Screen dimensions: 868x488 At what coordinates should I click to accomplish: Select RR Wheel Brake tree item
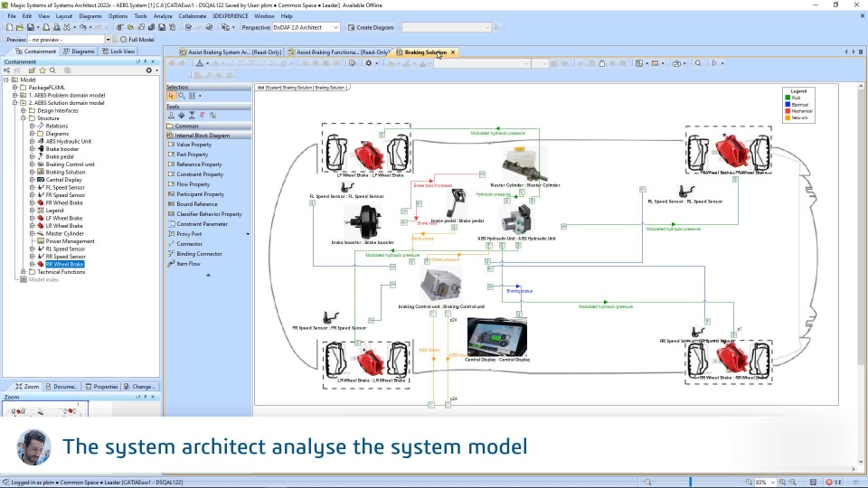pos(64,264)
